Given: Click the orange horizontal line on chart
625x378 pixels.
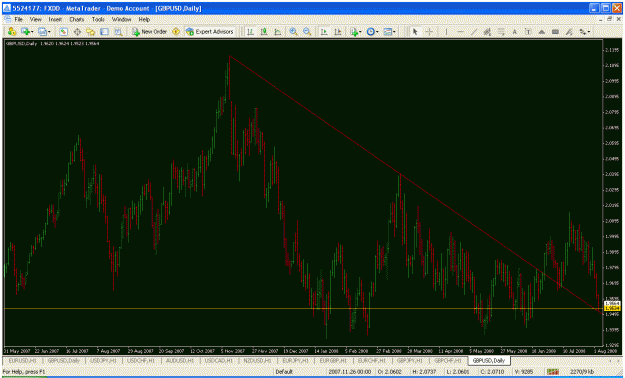Looking at the screenshot, I should coord(303,309).
